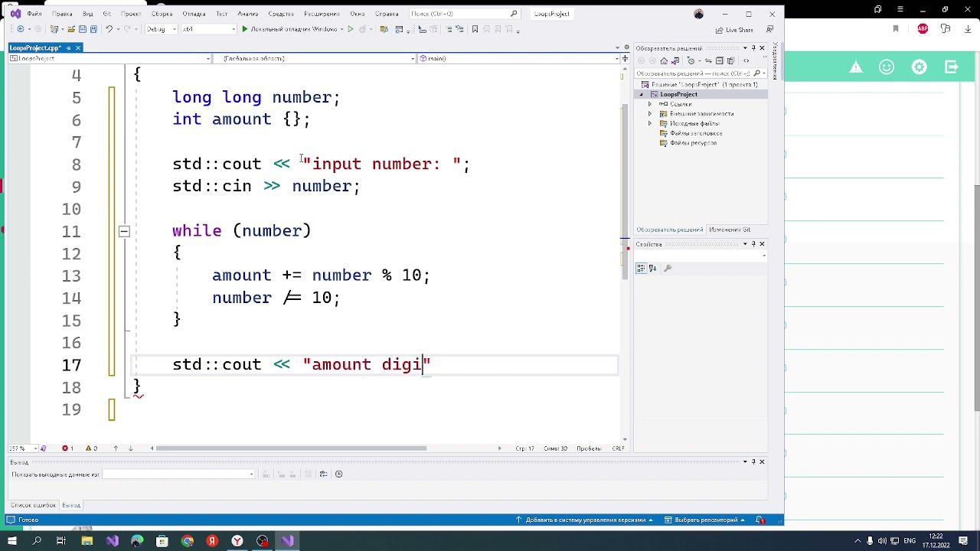Click the CRLF line ending indicator

[x=618, y=448]
